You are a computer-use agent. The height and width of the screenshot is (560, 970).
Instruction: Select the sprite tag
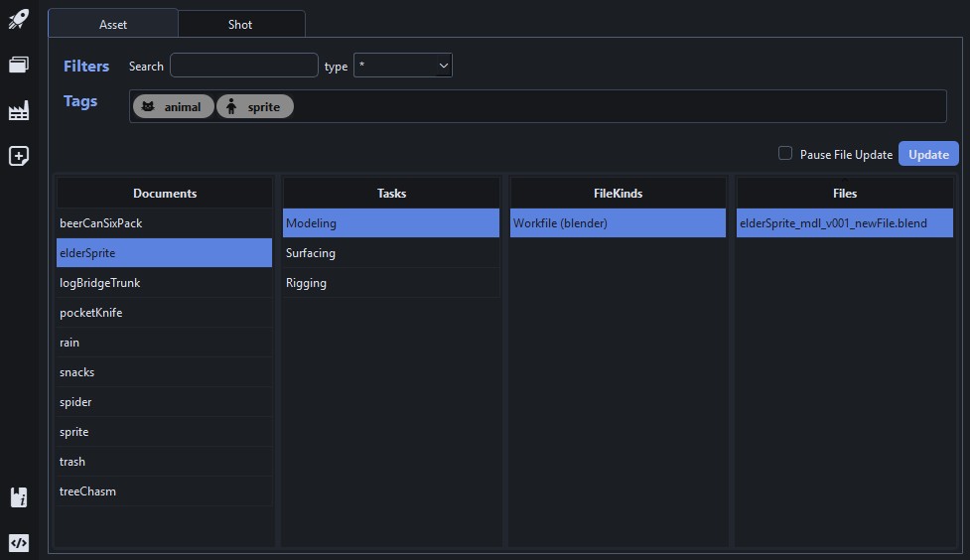click(255, 106)
